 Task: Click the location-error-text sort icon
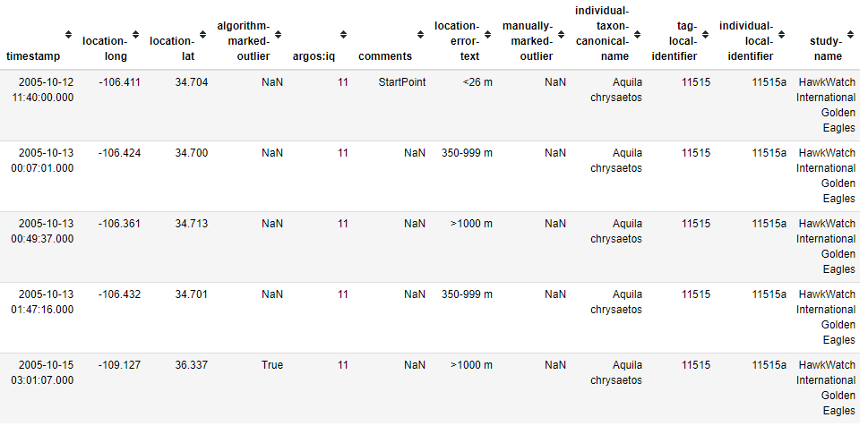point(487,34)
